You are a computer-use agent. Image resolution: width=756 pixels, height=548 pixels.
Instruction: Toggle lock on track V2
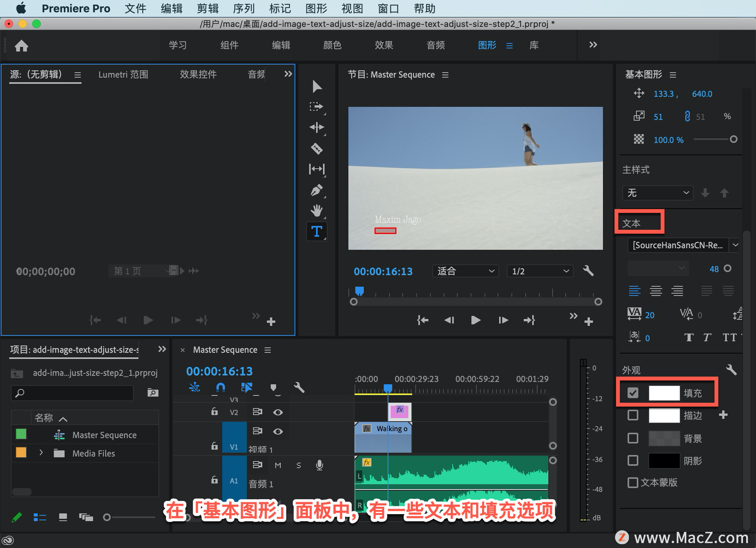214,412
